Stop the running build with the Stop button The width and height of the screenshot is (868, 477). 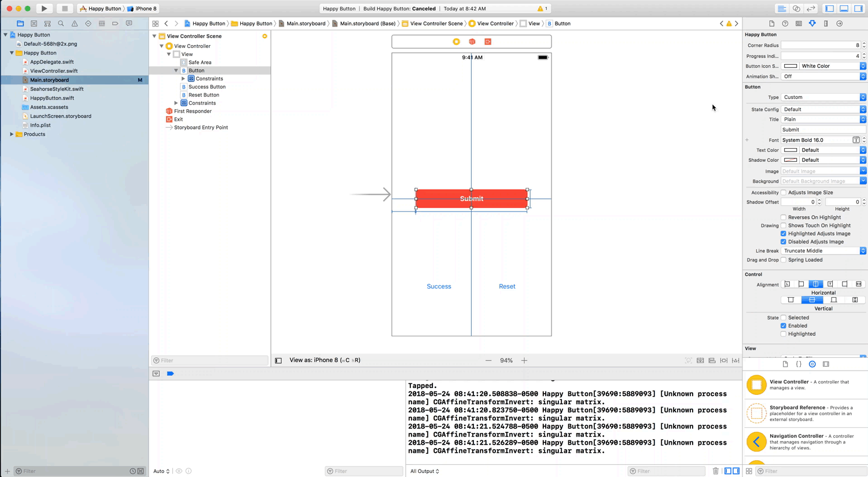[65, 9]
